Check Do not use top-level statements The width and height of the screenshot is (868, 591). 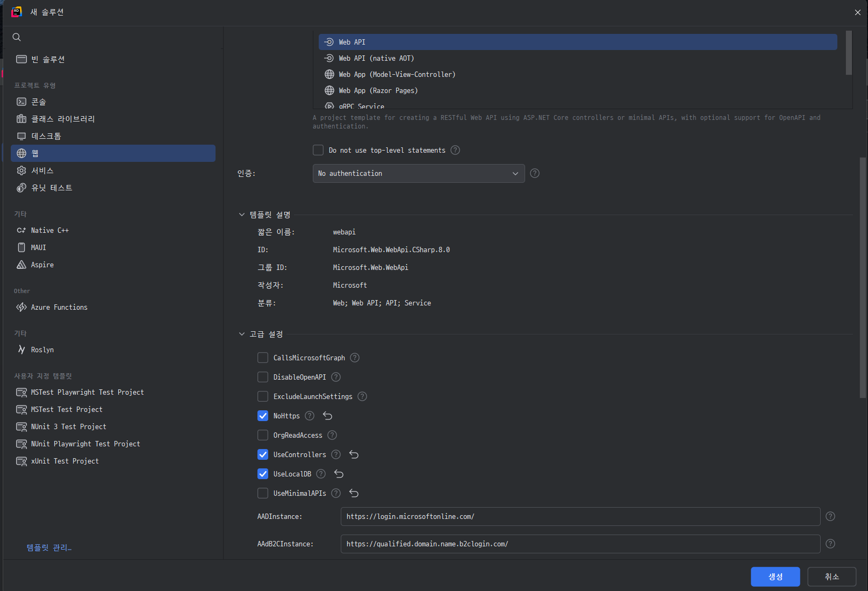pyautogui.click(x=318, y=150)
